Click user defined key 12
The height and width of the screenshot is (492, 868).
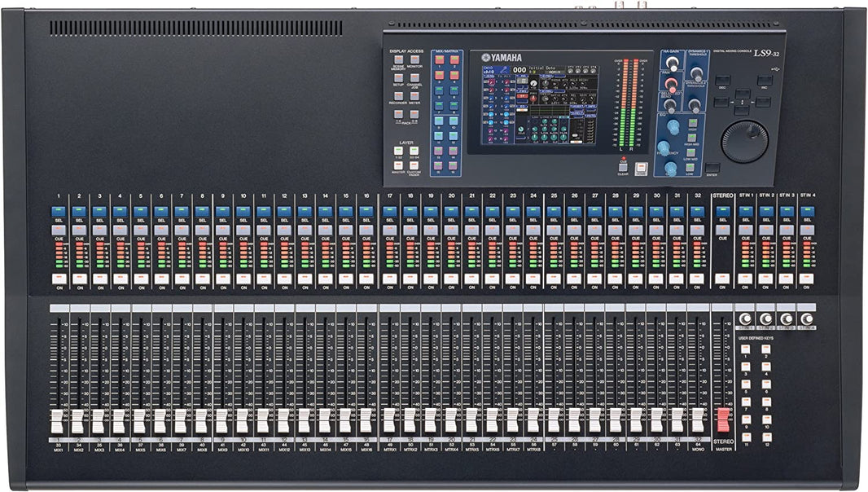tap(766, 437)
